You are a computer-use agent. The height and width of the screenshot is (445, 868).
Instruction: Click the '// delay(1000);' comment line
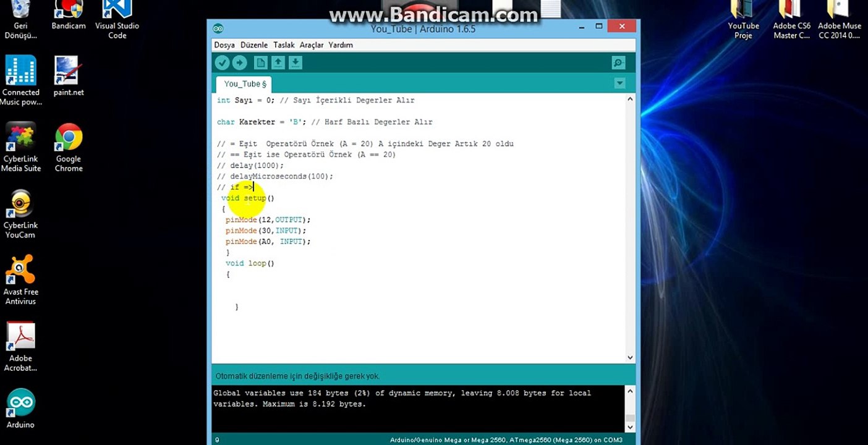point(250,166)
